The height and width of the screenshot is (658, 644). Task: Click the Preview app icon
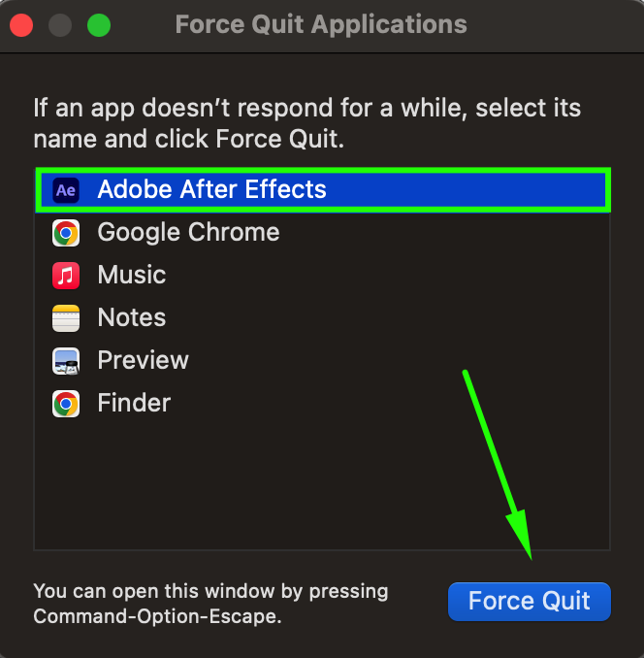pyautogui.click(x=66, y=361)
